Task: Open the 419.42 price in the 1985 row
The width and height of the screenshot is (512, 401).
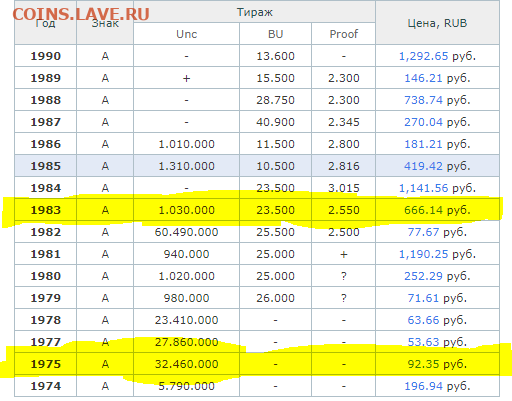Action: click(423, 166)
